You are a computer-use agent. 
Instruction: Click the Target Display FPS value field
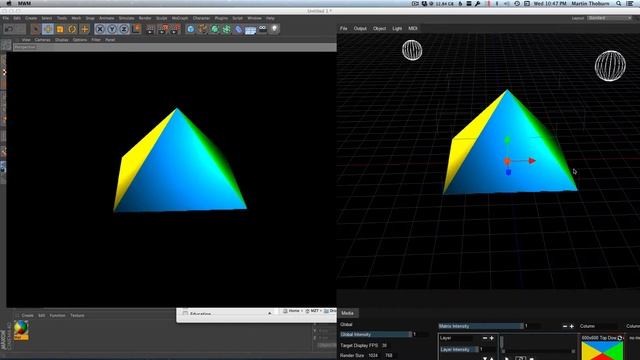click(x=384, y=345)
